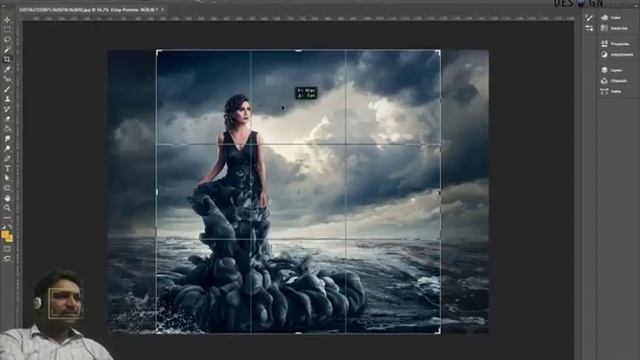The width and height of the screenshot is (640, 360).
Task: Click the left-middle crop edge handle
Action: coord(157,192)
